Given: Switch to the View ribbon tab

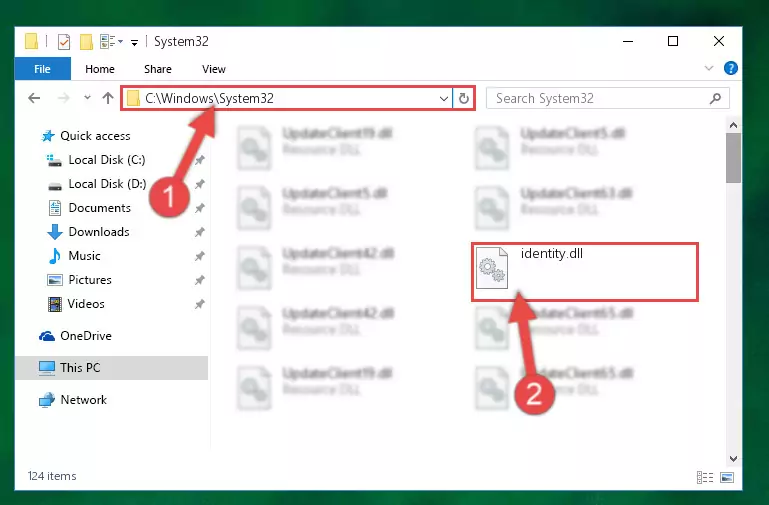Looking at the screenshot, I should click(214, 69).
